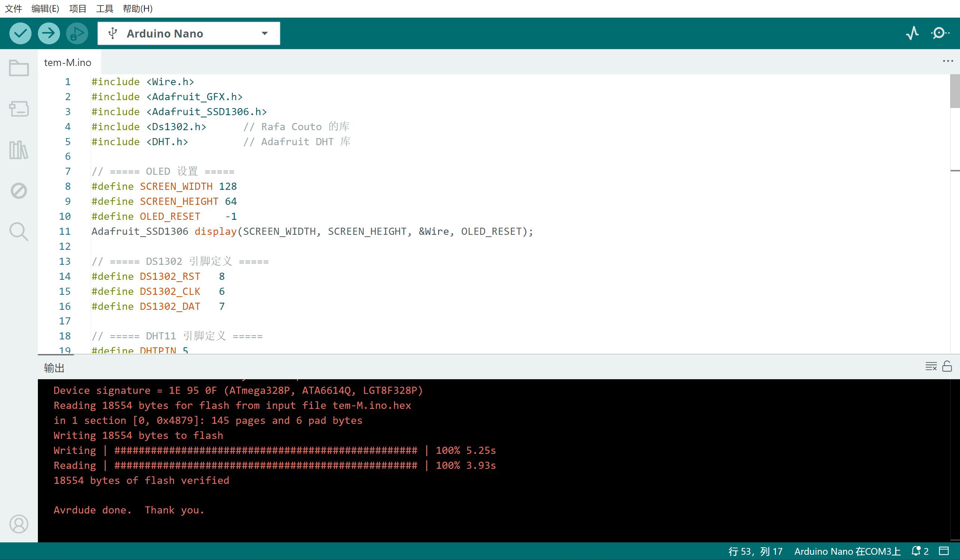The width and height of the screenshot is (960, 560).
Task: Click the Reading 18554 bytes output line
Action: click(x=232, y=405)
